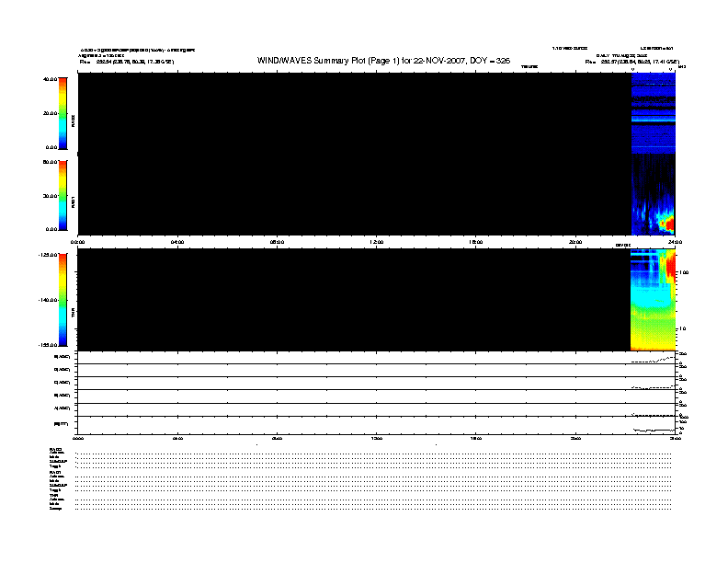Click the 16:00 label on the upper time axis
Image resolution: width=728 pixels, height=563 pixels.
point(476,243)
